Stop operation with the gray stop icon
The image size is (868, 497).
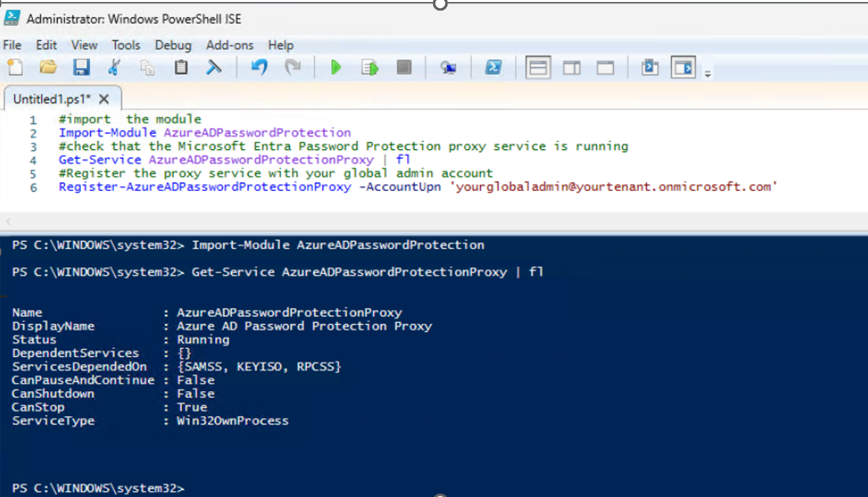[404, 67]
